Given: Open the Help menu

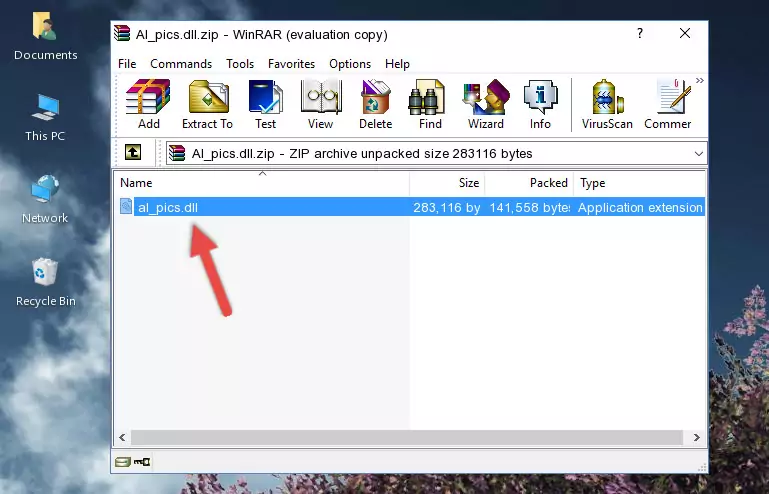Looking at the screenshot, I should (397, 64).
